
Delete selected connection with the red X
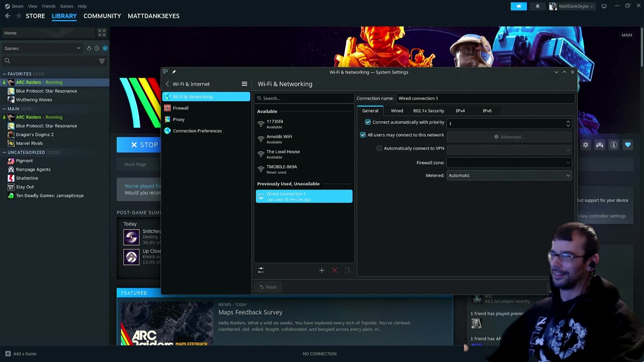click(335, 270)
